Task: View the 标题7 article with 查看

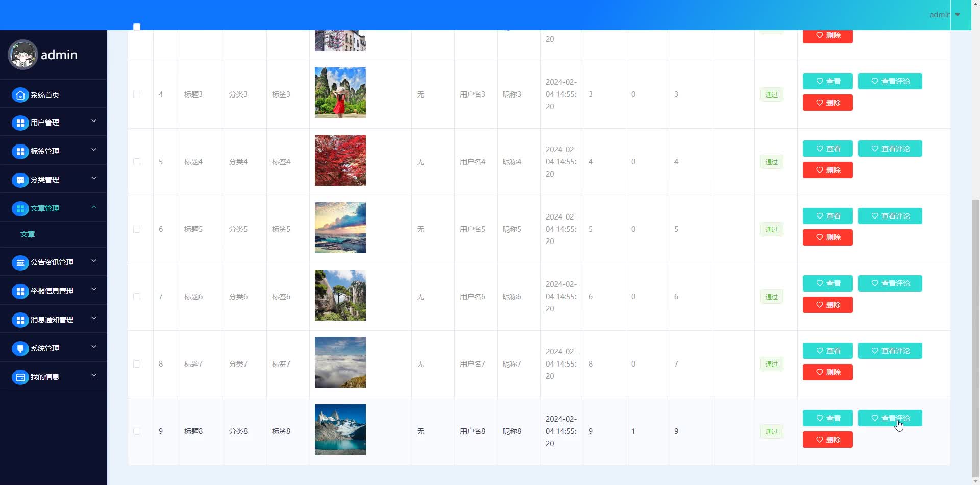Action: coord(828,351)
